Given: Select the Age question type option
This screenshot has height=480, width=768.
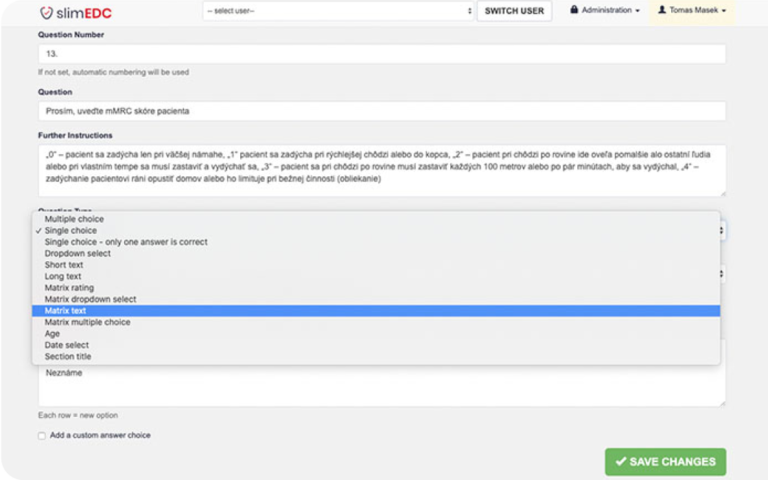Looking at the screenshot, I should coord(376,334).
